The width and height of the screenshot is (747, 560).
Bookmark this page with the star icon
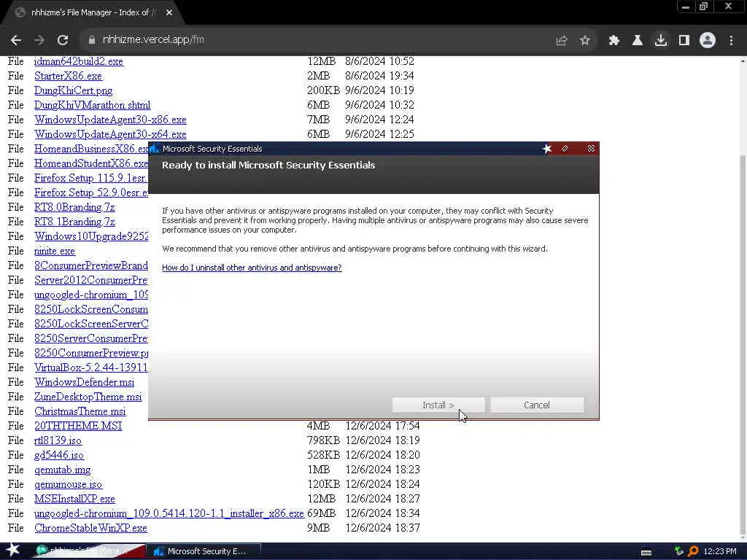tap(585, 41)
